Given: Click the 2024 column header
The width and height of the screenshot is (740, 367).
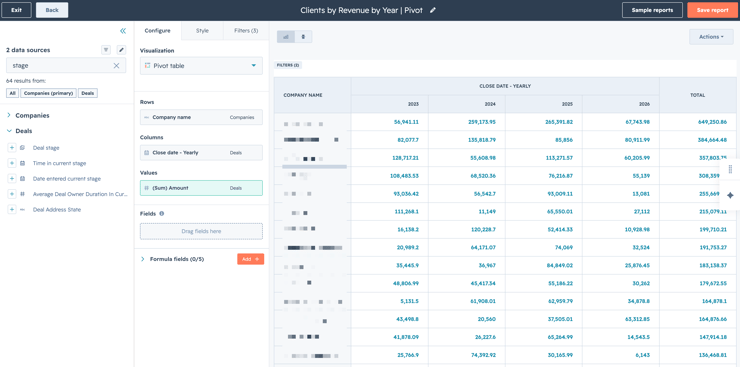Looking at the screenshot, I should coord(467,104).
